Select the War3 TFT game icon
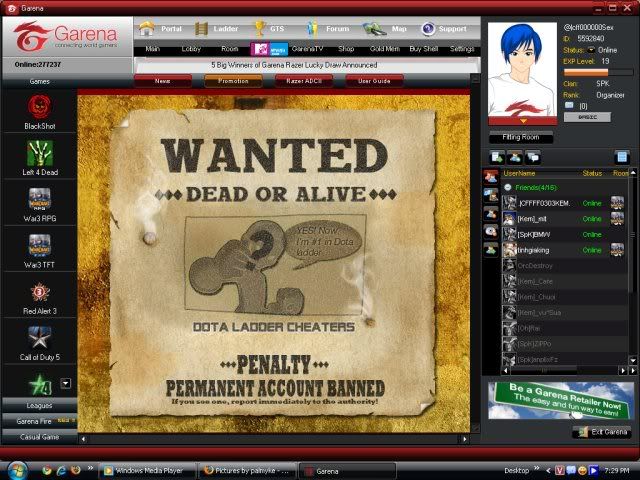The height and width of the screenshot is (480, 640). tap(40, 246)
